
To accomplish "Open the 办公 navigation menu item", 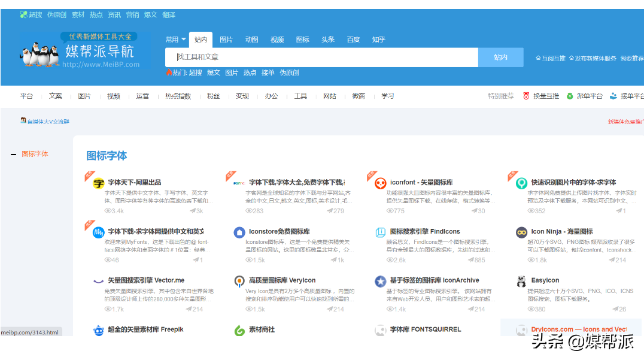I will [x=271, y=96].
